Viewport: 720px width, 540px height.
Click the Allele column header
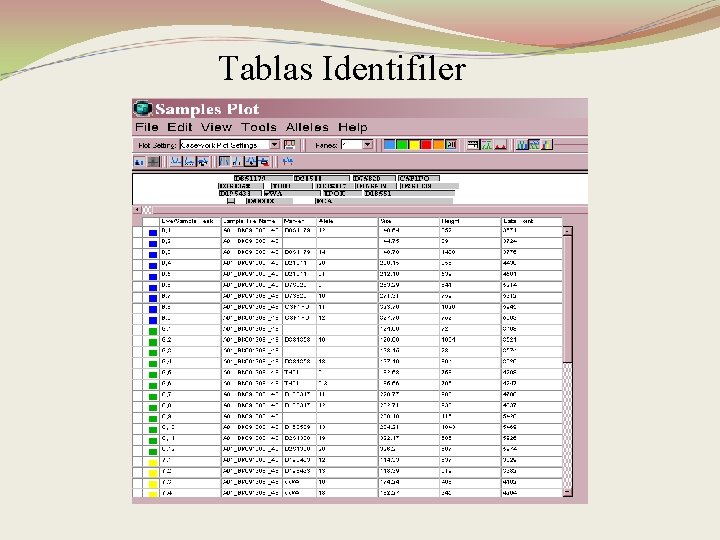tap(347, 221)
